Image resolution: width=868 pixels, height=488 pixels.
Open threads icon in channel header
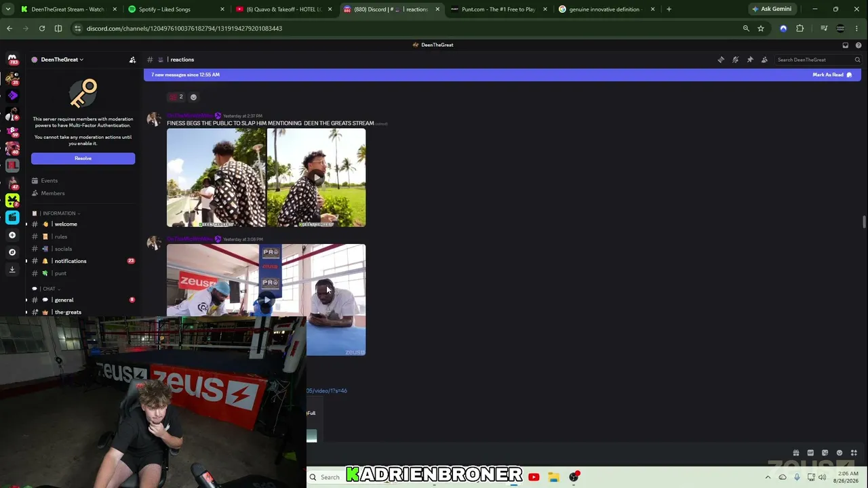coord(721,60)
